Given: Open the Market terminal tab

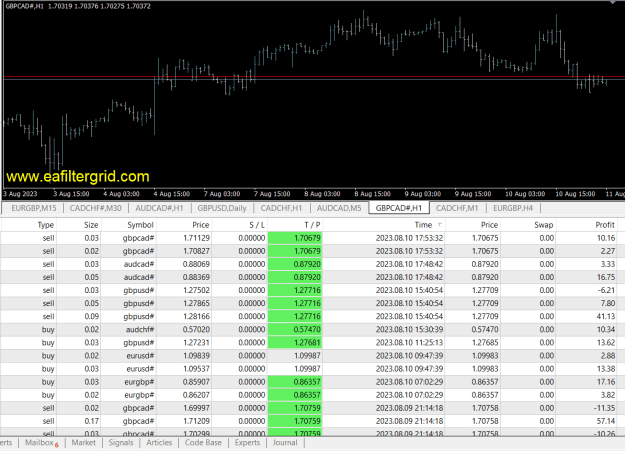Looking at the screenshot, I should pos(83,443).
